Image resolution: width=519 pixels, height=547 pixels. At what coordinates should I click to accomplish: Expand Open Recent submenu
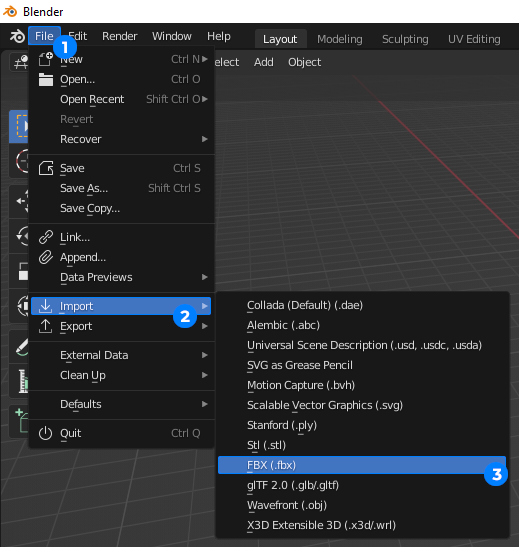(x=121, y=99)
